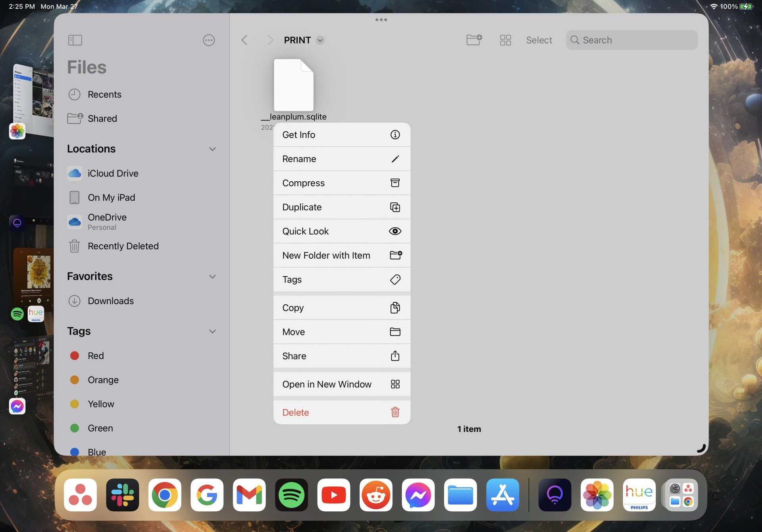Select the iCloud Drive location
This screenshot has width=762, height=532.
tap(113, 173)
